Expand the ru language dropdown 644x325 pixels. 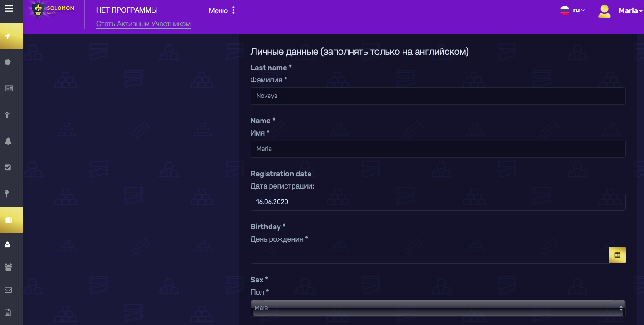(573, 10)
